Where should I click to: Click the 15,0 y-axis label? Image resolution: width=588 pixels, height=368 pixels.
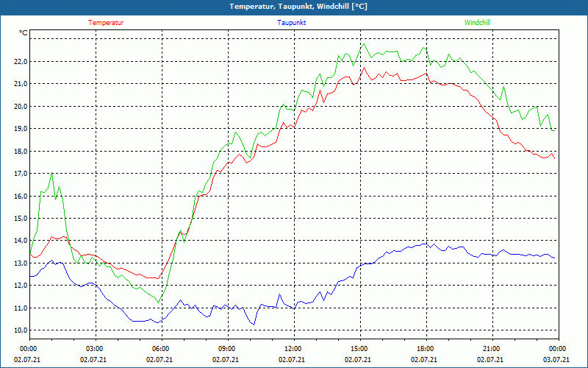21,218
